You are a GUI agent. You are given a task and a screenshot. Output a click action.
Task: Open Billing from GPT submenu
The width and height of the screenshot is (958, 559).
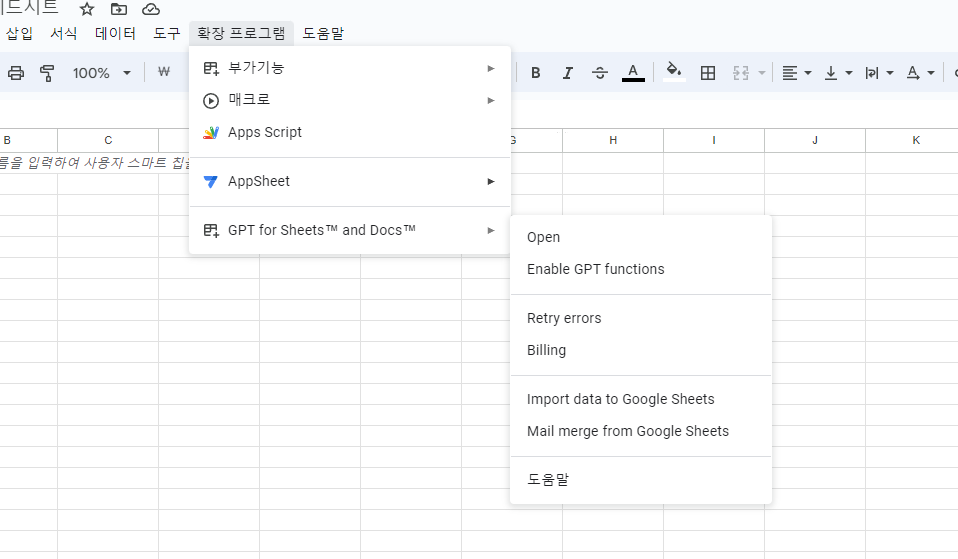click(641, 350)
